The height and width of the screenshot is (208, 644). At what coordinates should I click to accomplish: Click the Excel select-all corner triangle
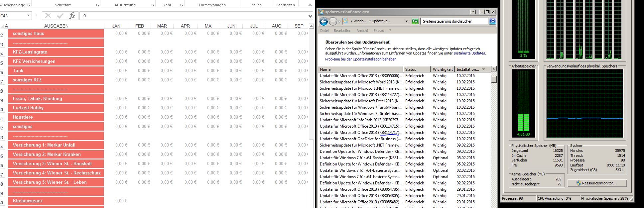tap(2, 26)
